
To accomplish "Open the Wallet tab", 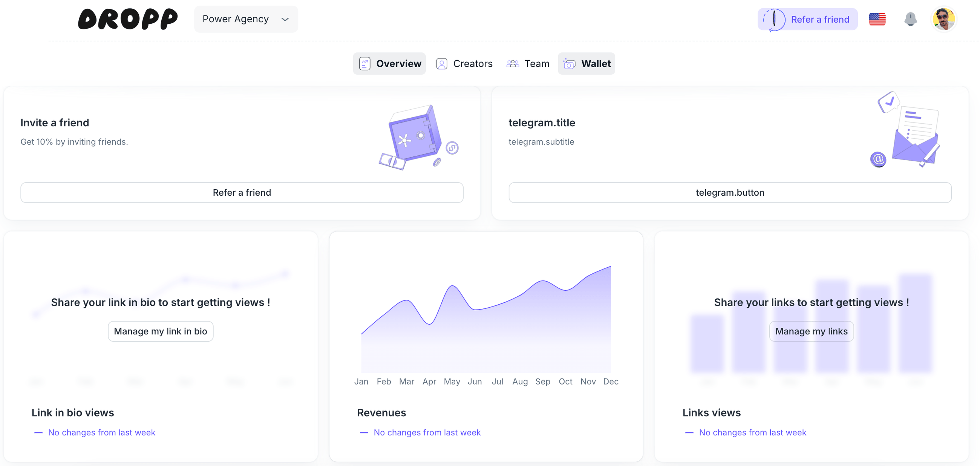I will tap(596, 63).
